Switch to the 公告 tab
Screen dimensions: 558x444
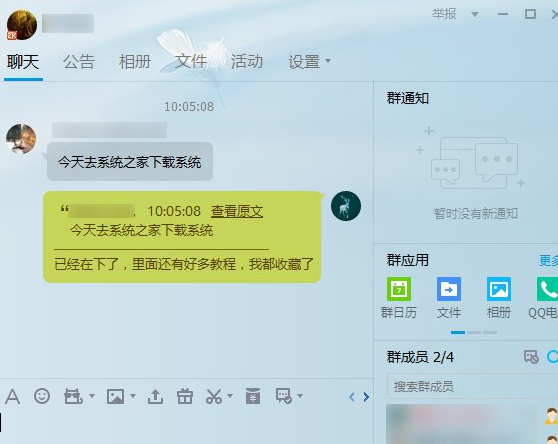pos(79,62)
